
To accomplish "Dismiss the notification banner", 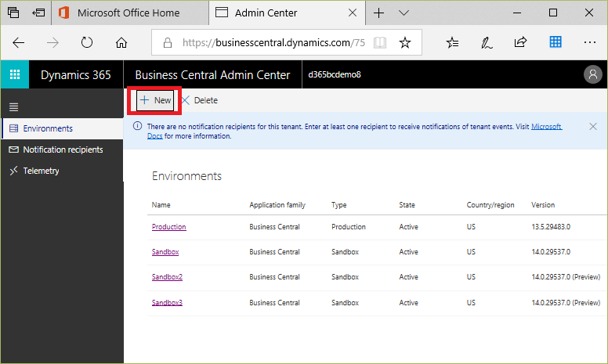I will tap(593, 127).
